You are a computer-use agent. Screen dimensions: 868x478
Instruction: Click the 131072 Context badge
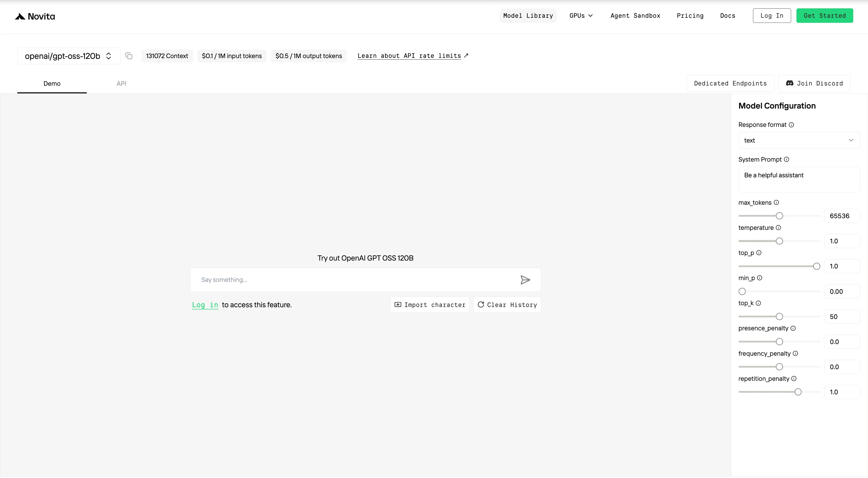click(x=167, y=56)
